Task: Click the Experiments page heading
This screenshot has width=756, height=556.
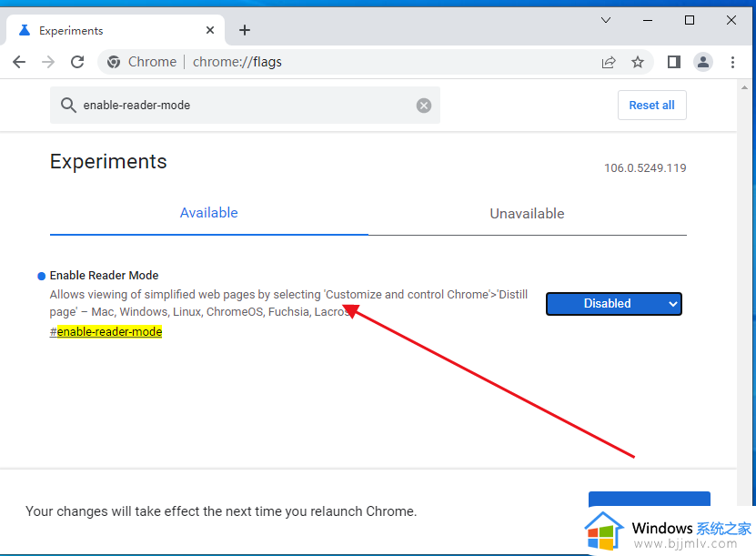Action: click(x=108, y=162)
